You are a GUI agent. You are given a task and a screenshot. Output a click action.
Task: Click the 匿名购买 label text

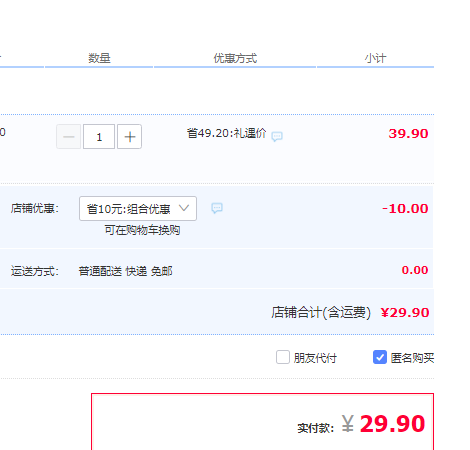tap(412, 358)
